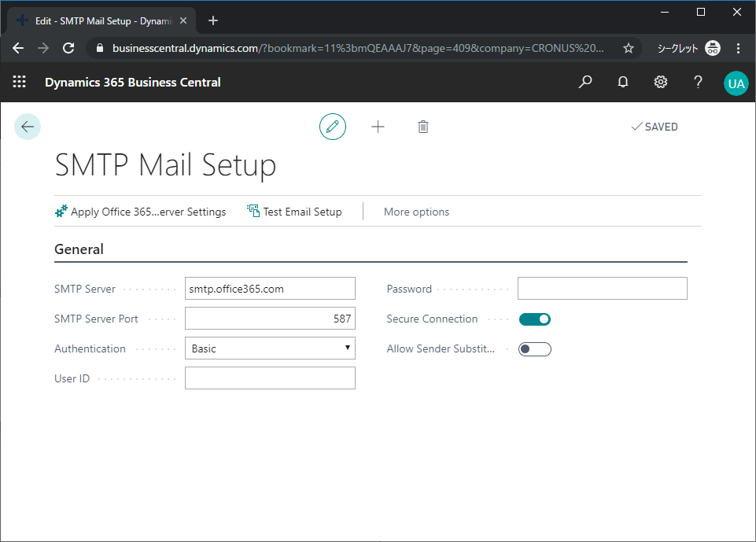
Task: Click the pencil edit icon
Action: pos(333,127)
